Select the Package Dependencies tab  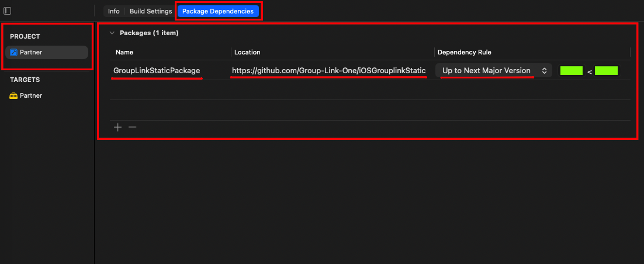coord(218,11)
